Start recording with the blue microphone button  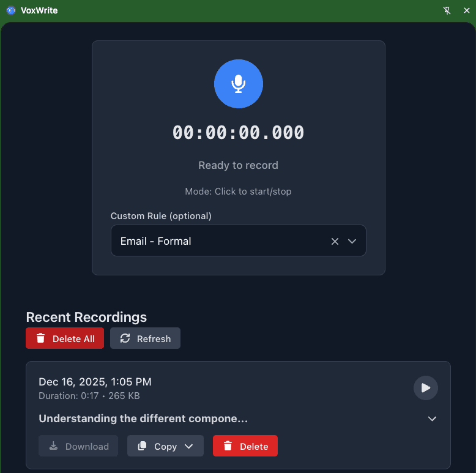(238, 84)
